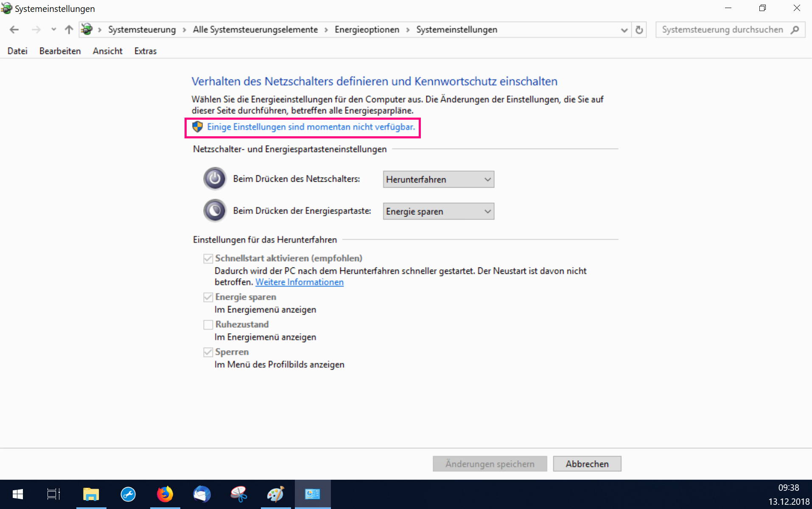Open the Energiespartaste action dropdown
The width and height of the screenshot is (812, 509).
[438, 211]
